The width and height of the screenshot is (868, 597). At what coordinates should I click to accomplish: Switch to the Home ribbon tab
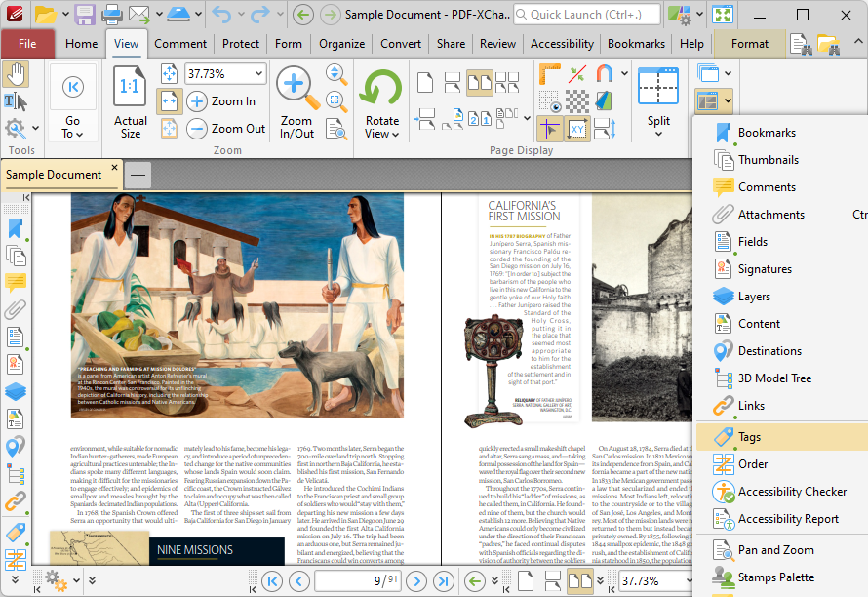click(x=81, y=44)
